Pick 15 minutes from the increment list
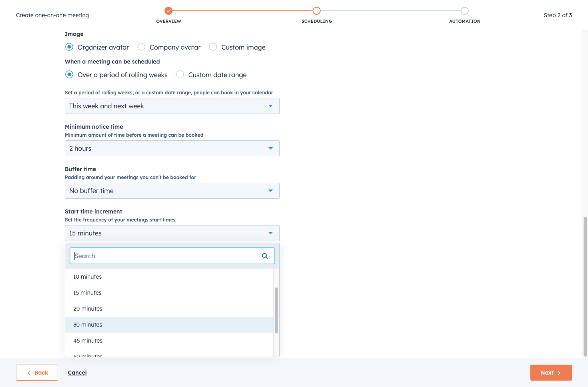Image resolution: width=588 pixels, height=387 pixels. point(169,293)
